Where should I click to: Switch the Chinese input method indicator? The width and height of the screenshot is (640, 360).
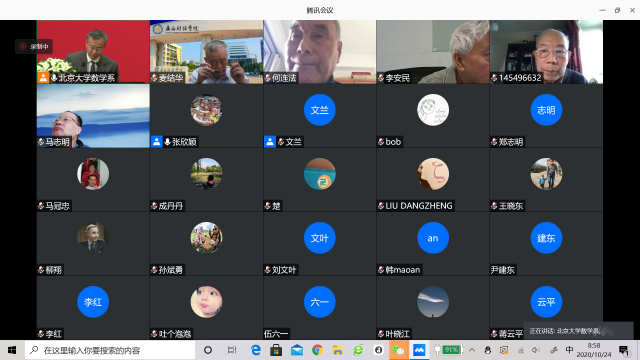point(569,350)
